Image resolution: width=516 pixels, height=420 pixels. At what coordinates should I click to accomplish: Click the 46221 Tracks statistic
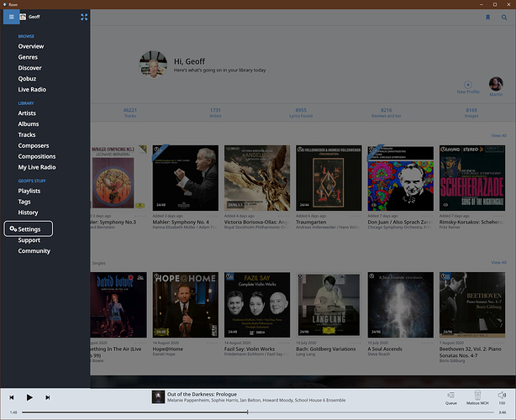[129, 113]
